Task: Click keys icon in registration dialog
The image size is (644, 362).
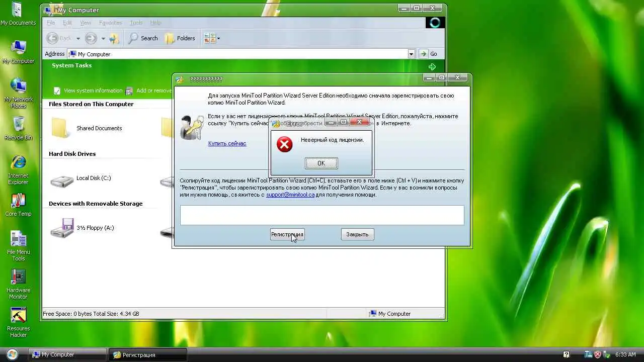Action: pyautogui.click(x=191, y=128)
